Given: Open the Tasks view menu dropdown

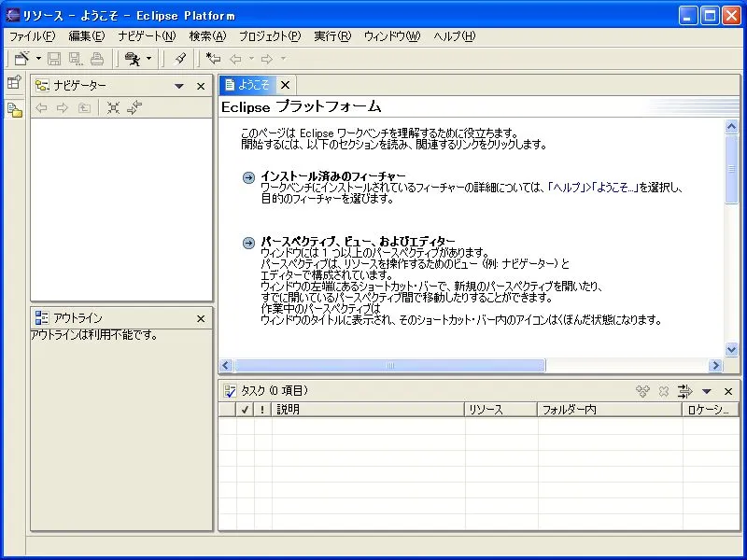Looking at the screenshot, I should 707,391.
